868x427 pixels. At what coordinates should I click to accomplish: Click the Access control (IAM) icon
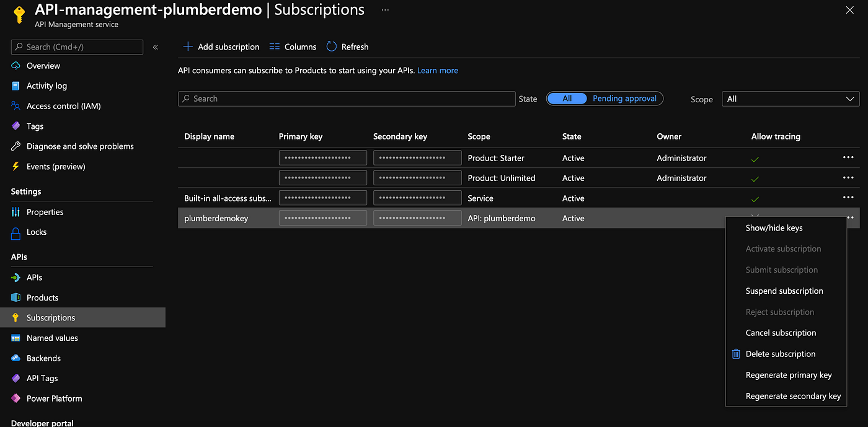(x=16, y=106)
